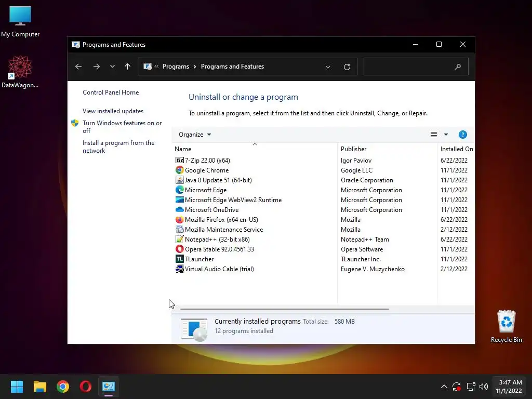This screenshot has height=399, width=532.
Task: Launch Opera from the taskbar
Action: tap(86, 387)
